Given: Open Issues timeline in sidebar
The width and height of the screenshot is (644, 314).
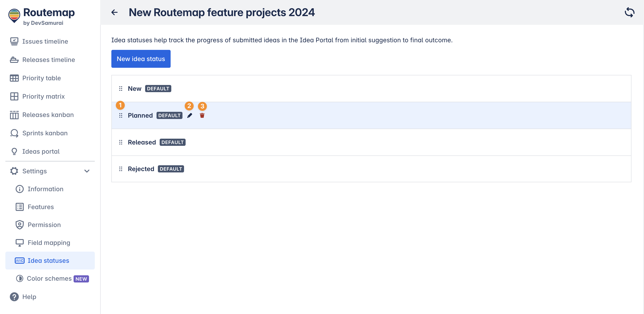Looking at the screenshot, I should [x=45, y=41].
